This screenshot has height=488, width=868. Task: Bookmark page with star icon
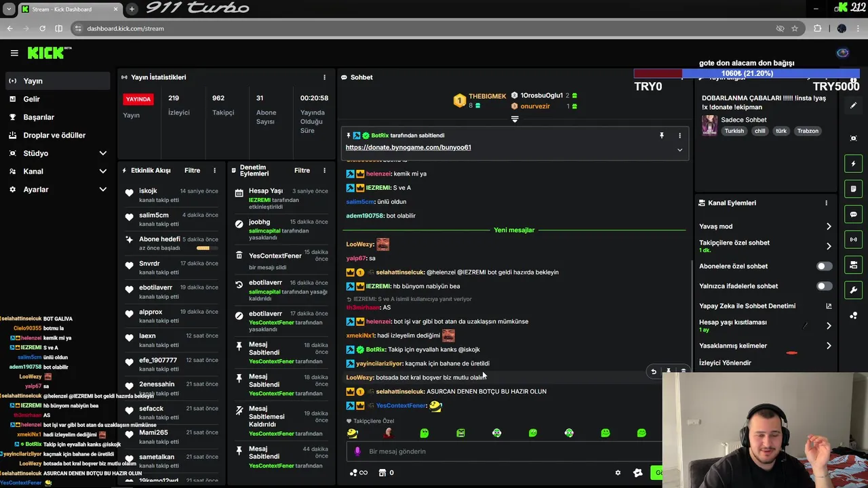[x=795, y=28]
